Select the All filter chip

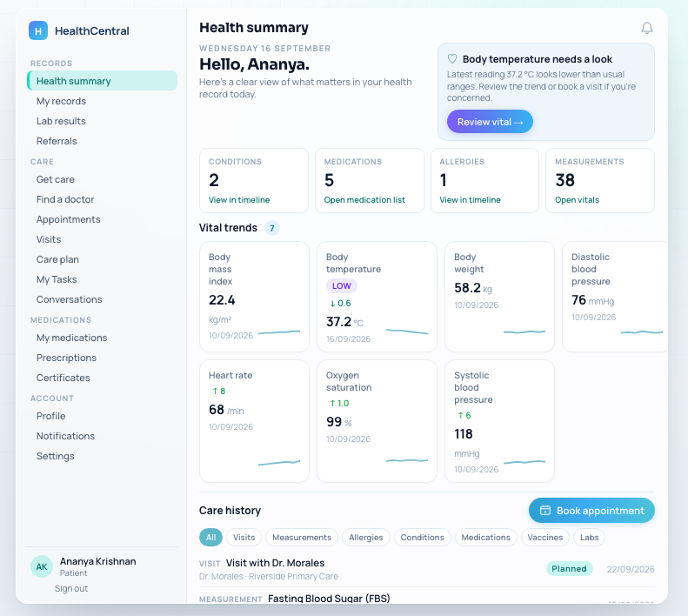211,538
